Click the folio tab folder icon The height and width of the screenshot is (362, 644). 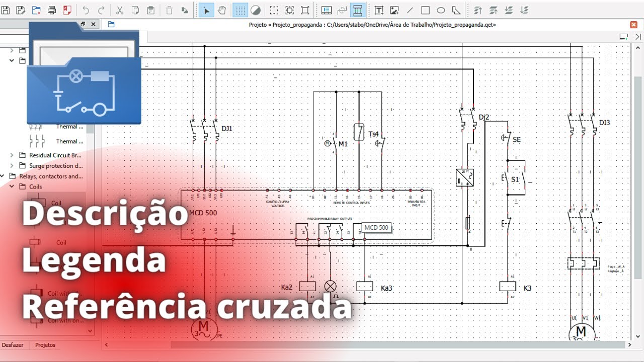pos(111,24)
